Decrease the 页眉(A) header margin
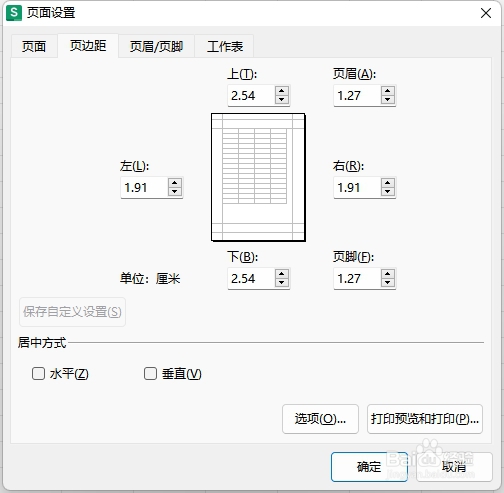The height and width of the screenshot is (493, 504). coord(388,100)
